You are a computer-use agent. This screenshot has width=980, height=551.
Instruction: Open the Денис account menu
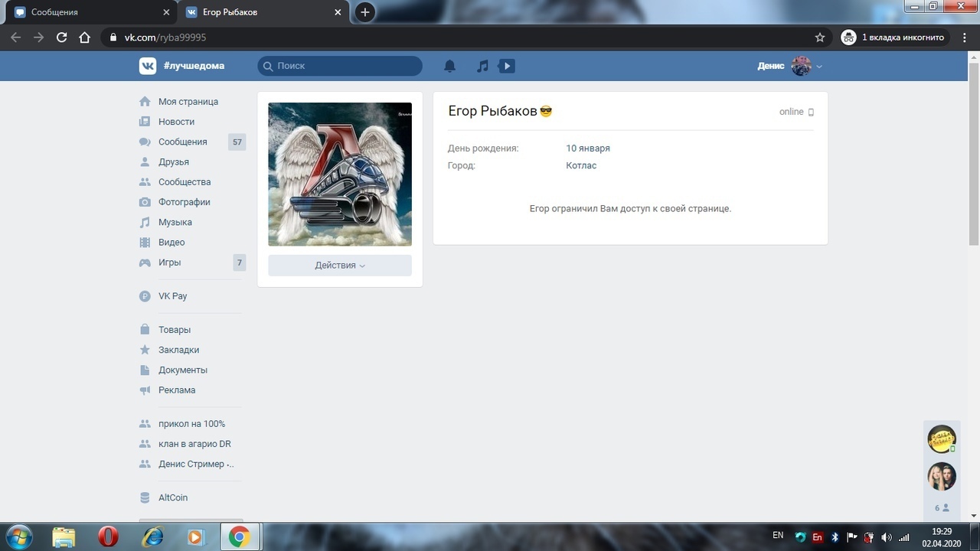pos(789,67)
